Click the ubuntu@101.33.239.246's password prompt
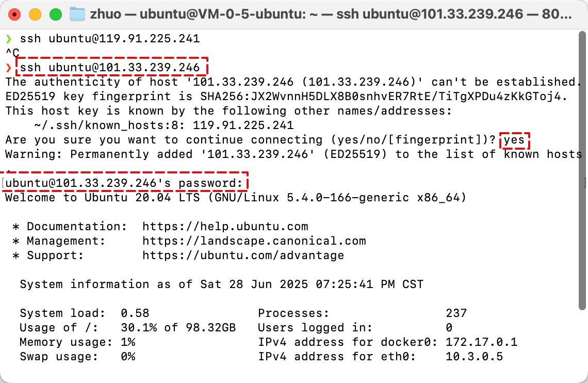 124,183
